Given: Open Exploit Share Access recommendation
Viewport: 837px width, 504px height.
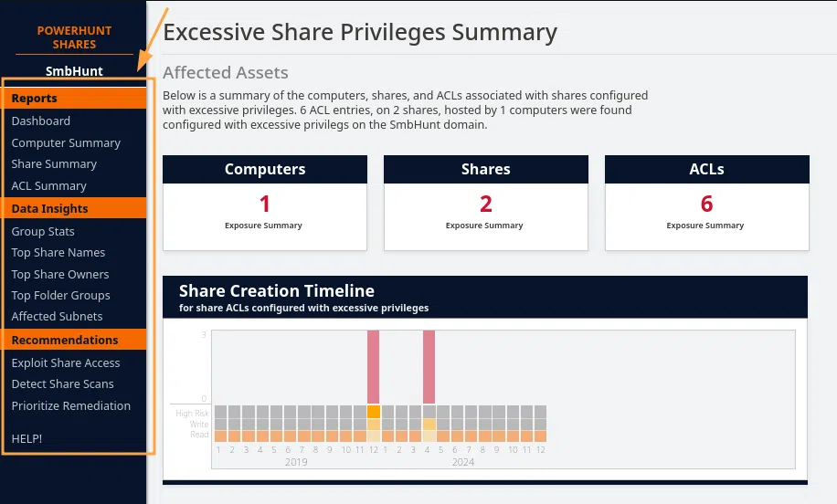Looking at the screenshot, I should [66, 362].
